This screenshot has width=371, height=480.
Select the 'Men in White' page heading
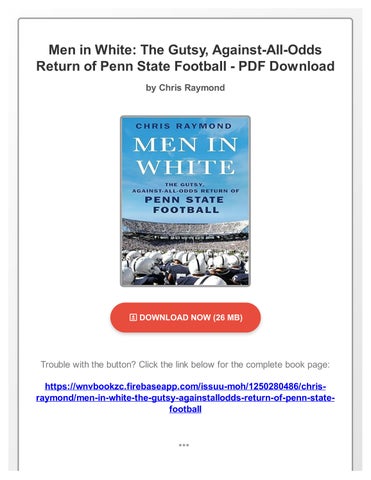[185, 58]
